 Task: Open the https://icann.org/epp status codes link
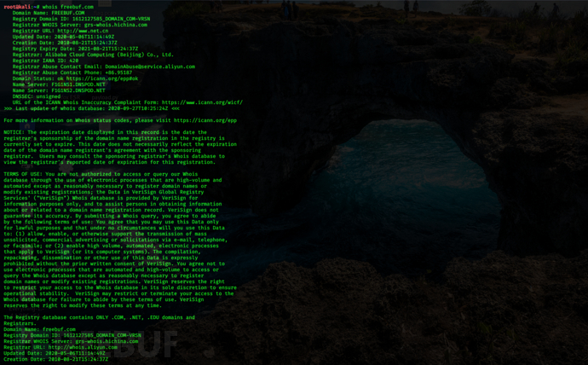(x=205, y=120)
